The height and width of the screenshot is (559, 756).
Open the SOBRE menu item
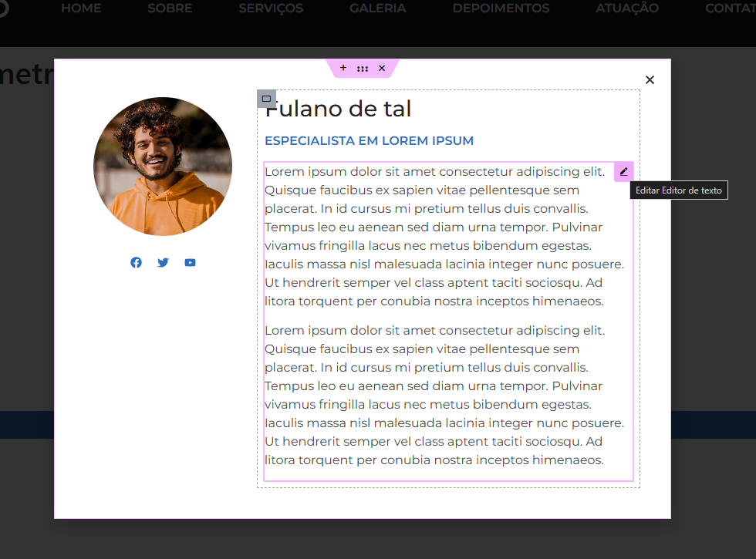tap(170, 8)
